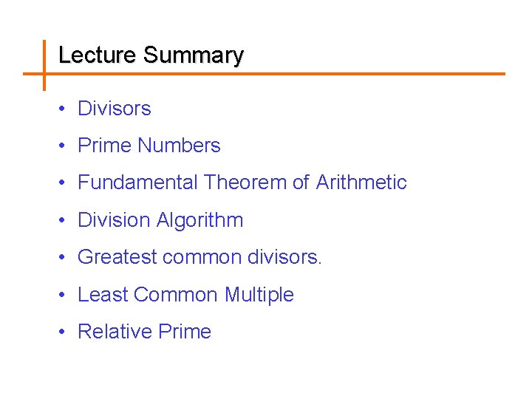Select the Division Algorithm item
Image resolution: width=532 pixels, height=399 pixels.
[160, 220]
